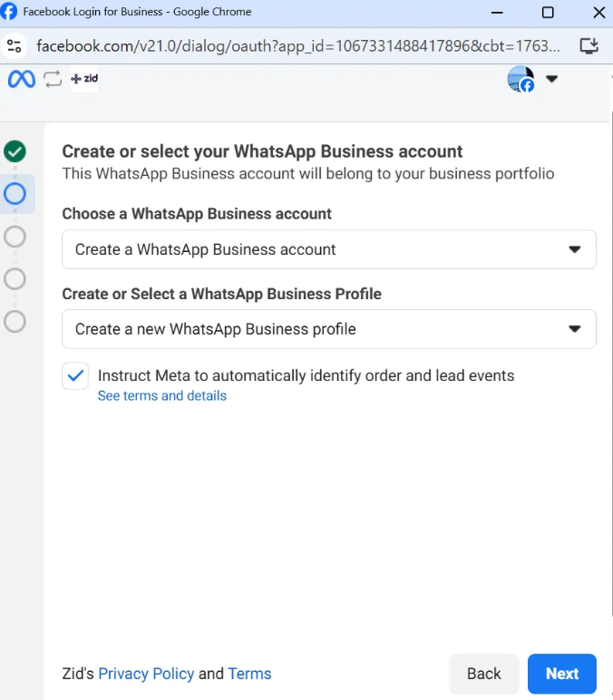Click the sync arrows icon beside Meta logo
Screen dimensions: 613x700
click(x=53, y=79)
